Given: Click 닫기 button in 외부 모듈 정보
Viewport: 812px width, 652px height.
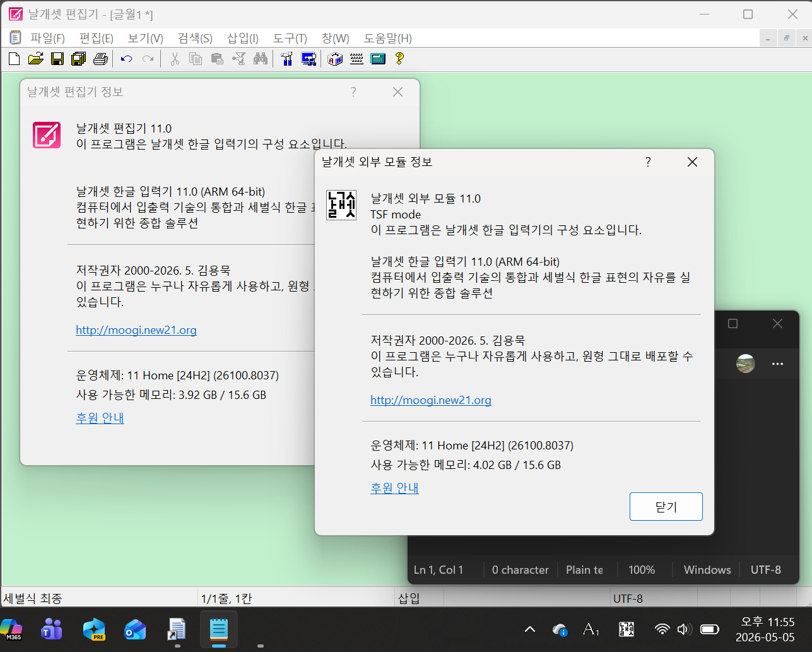Looking at the screenshot, I should click(666, 506).
